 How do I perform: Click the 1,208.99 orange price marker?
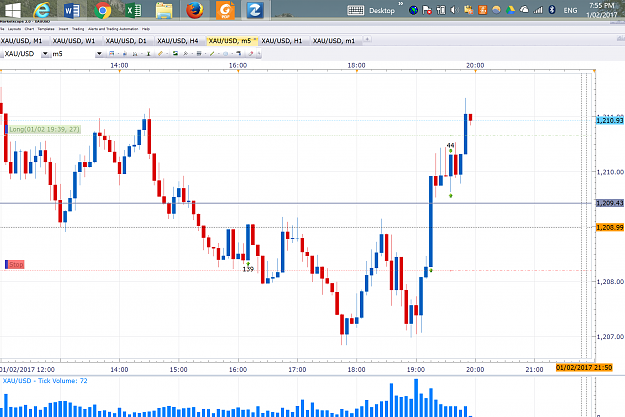point(610,227)
